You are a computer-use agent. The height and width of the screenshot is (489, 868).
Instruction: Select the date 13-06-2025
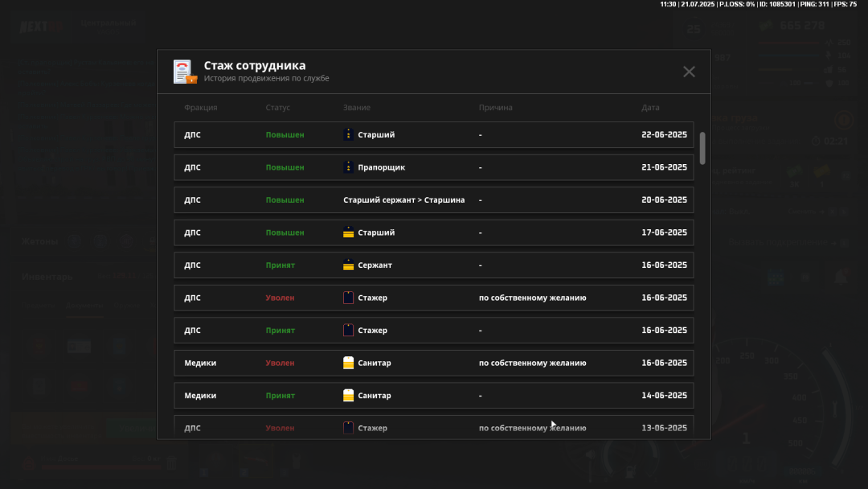pos(665,428)
